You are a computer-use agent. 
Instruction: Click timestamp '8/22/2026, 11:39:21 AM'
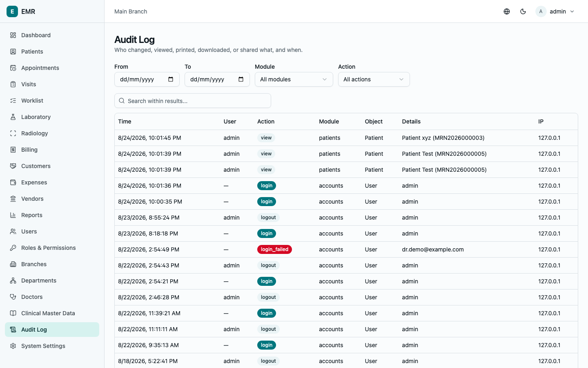[149, 313]
